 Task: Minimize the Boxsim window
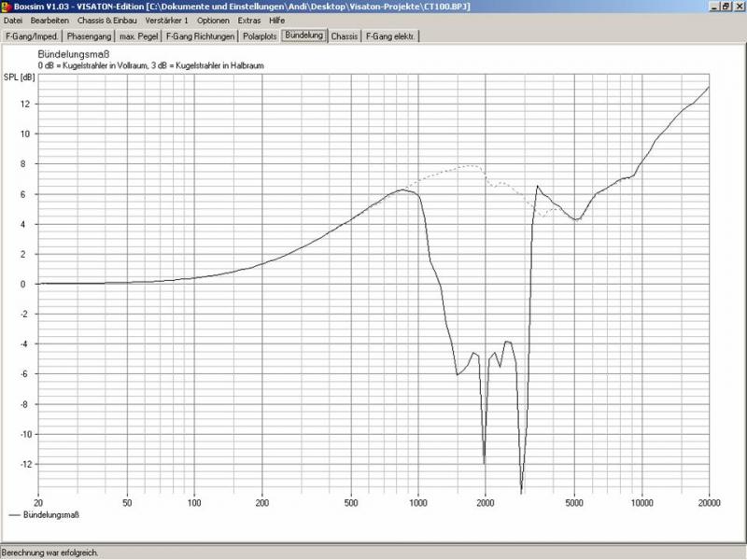tap(715, 7)
